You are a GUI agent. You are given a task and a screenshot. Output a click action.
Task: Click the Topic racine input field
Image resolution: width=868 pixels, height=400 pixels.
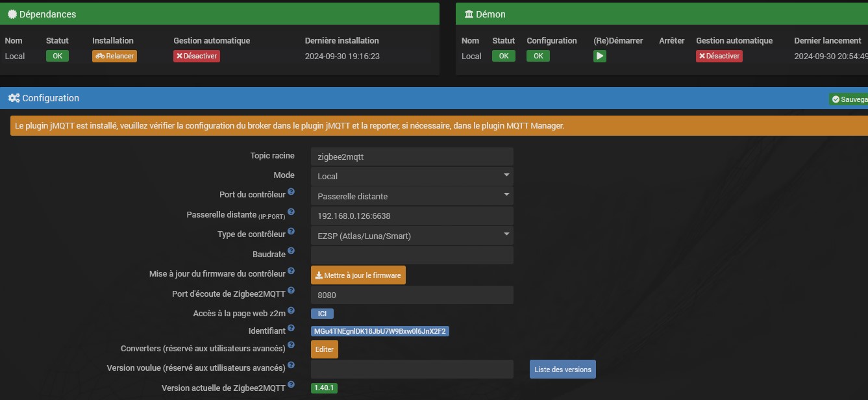(x=412, y=156)
